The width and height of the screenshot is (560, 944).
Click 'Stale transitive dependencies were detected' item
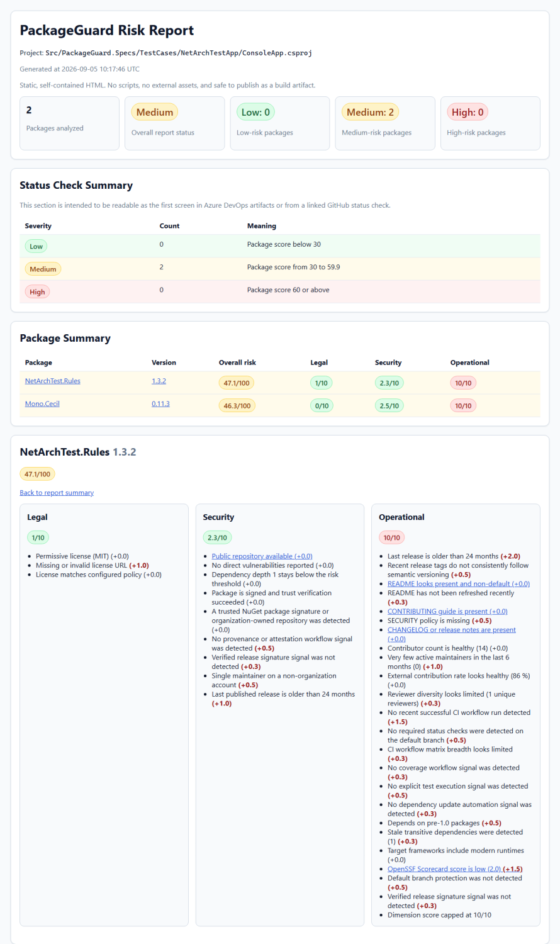coord(456,837)
